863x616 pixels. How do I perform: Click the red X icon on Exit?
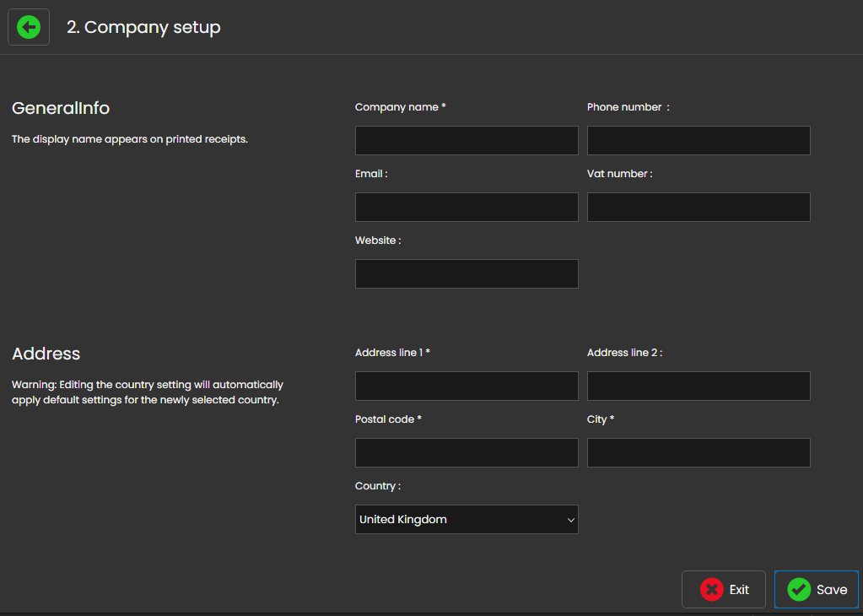click(x=711, y=590)
